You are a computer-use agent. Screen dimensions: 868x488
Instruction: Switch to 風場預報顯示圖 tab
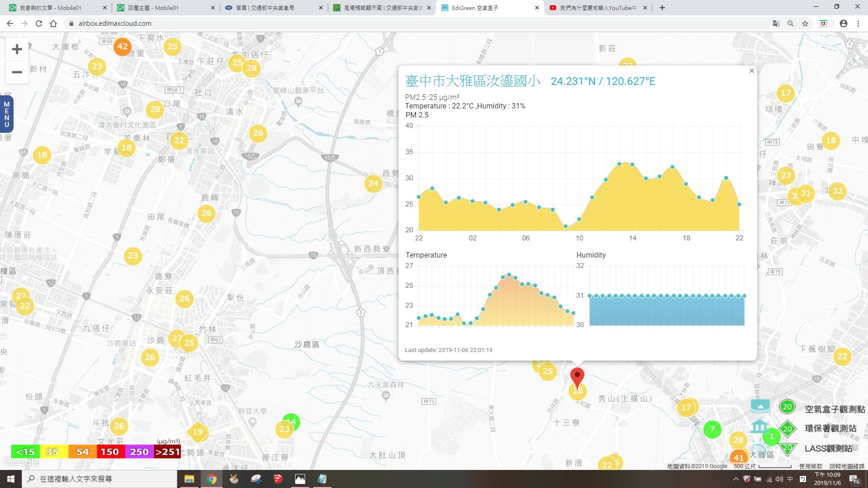point(382,8)
